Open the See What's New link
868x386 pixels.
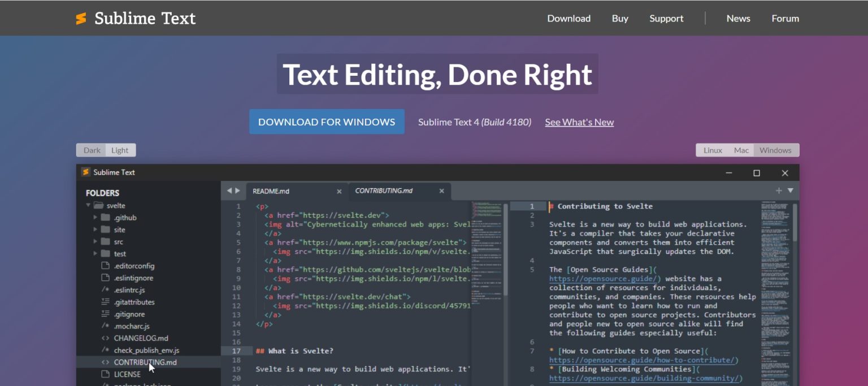pyautogui.click(x=579, y=122)
